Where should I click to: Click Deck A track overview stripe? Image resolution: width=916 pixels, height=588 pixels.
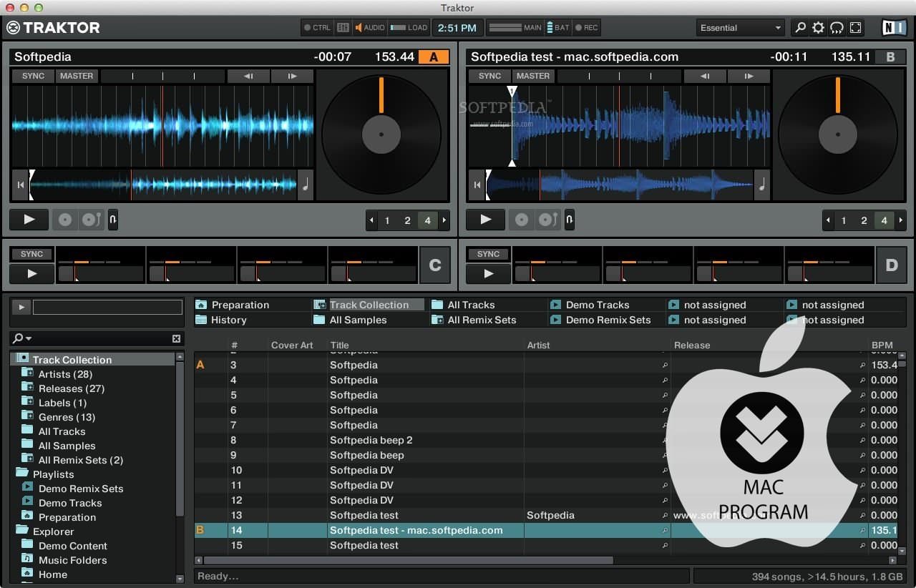point(163,185)
